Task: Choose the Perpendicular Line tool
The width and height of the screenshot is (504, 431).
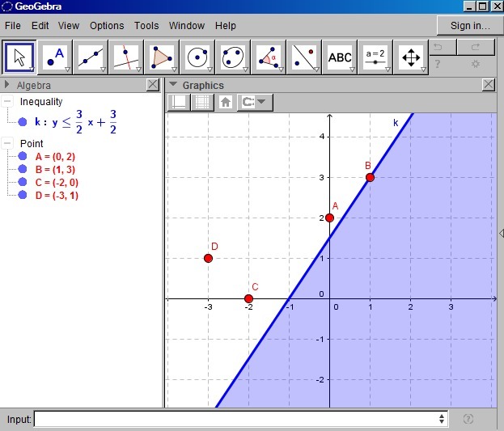Action: click(x=126, y=57)
